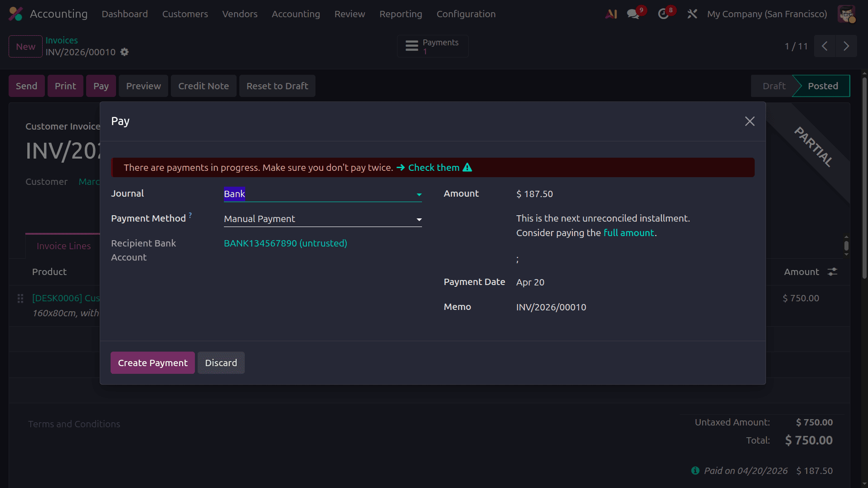868x488 pixels.
Task: Open the Reporting menu
Action: (401, 14)
